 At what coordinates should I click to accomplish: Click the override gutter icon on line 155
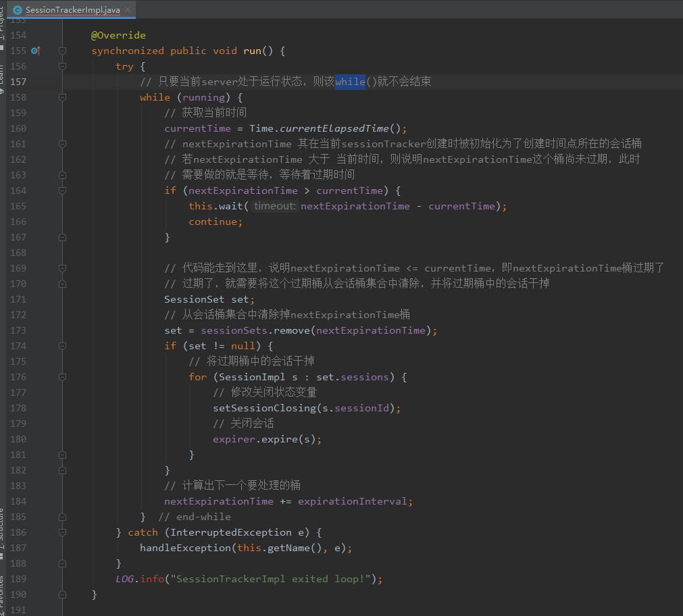tap(36, 51)
